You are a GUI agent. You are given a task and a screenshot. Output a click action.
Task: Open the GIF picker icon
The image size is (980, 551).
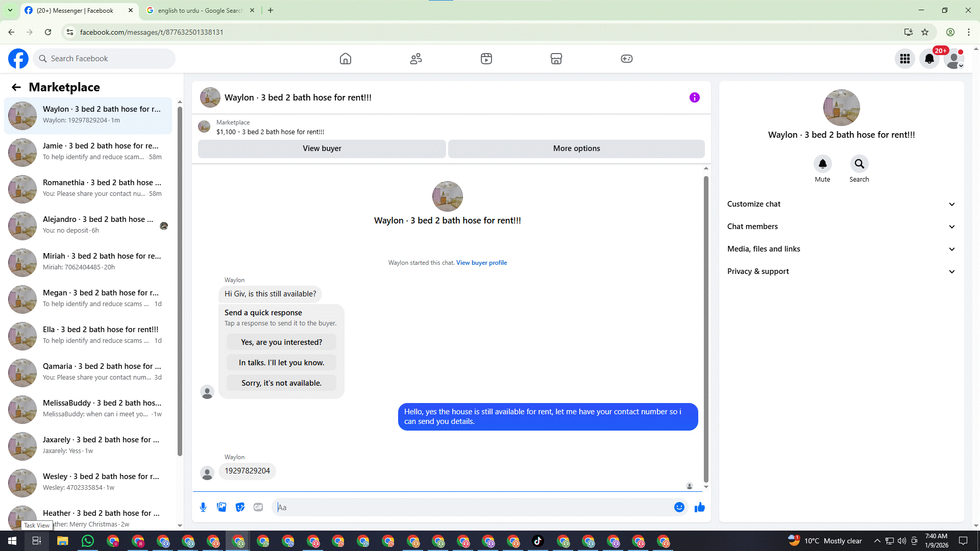click(x=258, y=507)
